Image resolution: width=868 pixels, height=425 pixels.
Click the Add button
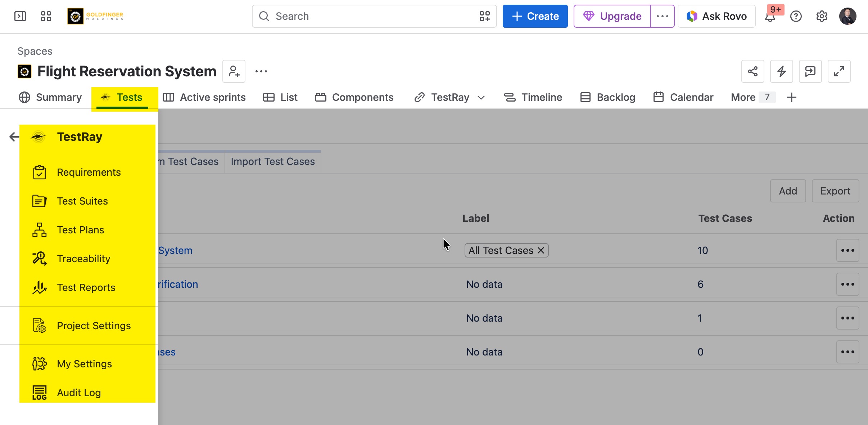pyautogui.click(x=788, y=191)
